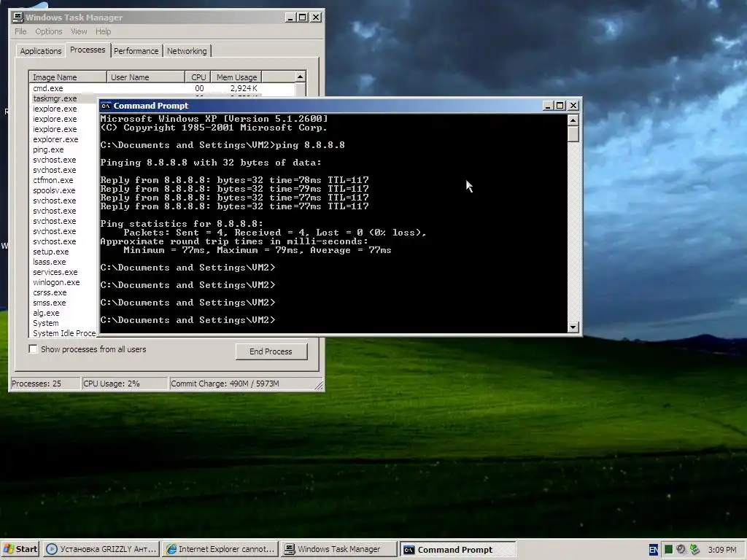Viewport: 747px width, 560px height.
Task: Select csrss.exe process row
Action: pyautogui.click(x=64, y=293)
